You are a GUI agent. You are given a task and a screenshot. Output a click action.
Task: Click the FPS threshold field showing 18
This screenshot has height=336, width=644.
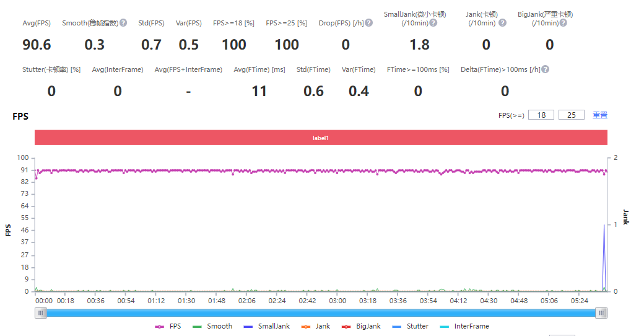[x=541, y=115]
